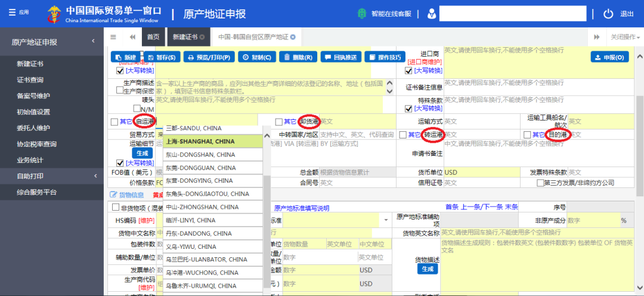644x296 pixels.
Task: Open the 原产地标准 dropdown arrow
Action: 386,220
